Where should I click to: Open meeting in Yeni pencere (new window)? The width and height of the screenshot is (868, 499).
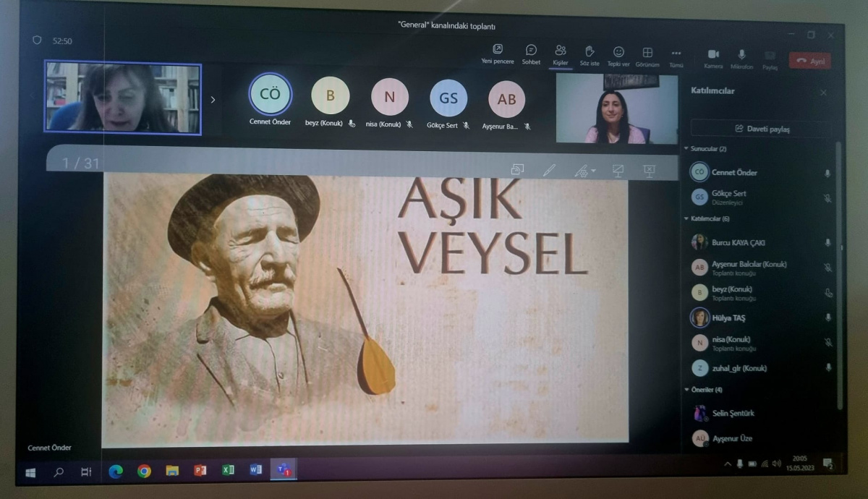498,54
